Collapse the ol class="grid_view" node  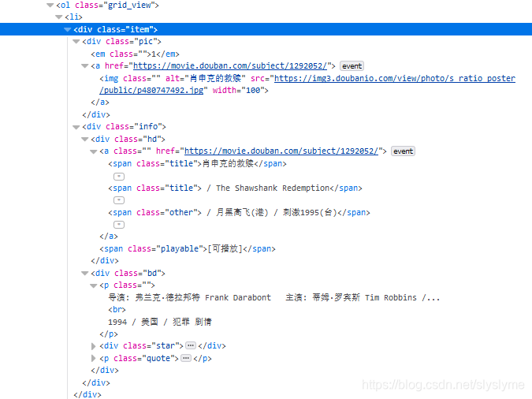pyautogui.click(x=50, y=5)
